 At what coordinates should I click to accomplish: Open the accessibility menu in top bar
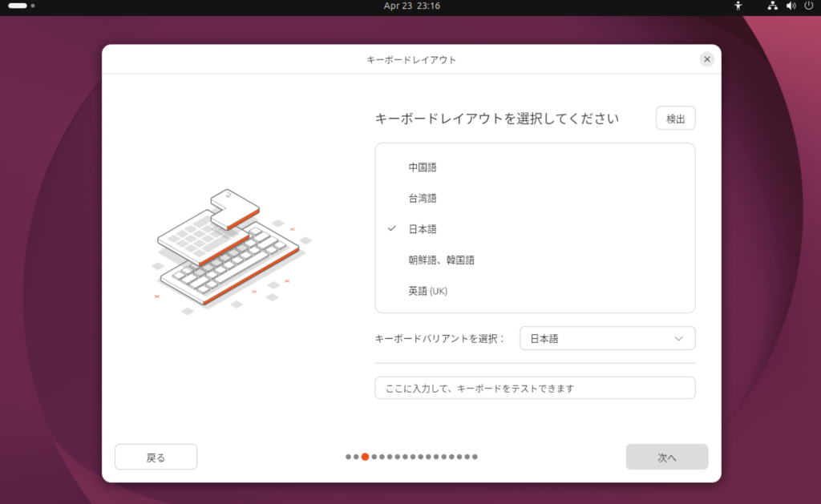click(738, 6)
